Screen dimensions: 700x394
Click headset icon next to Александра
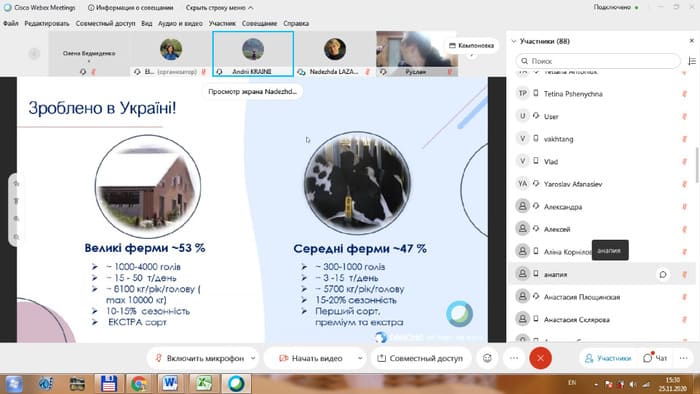536,206
